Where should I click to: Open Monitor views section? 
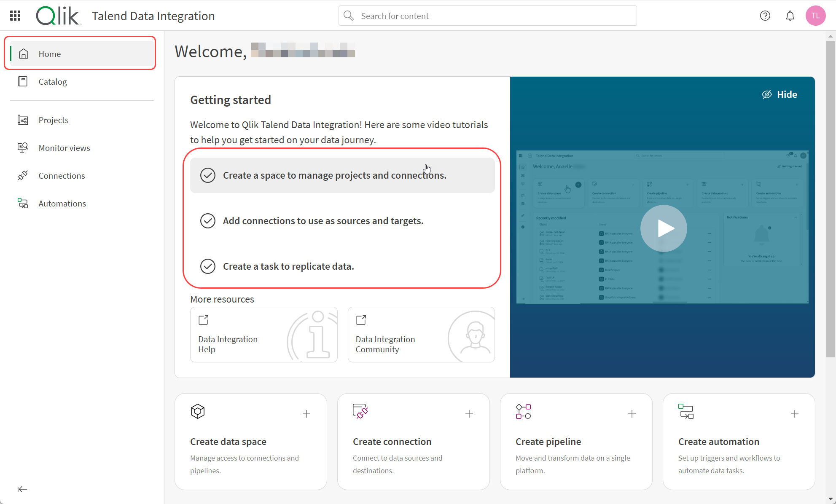pyautogui.click(x=65, y=147)
